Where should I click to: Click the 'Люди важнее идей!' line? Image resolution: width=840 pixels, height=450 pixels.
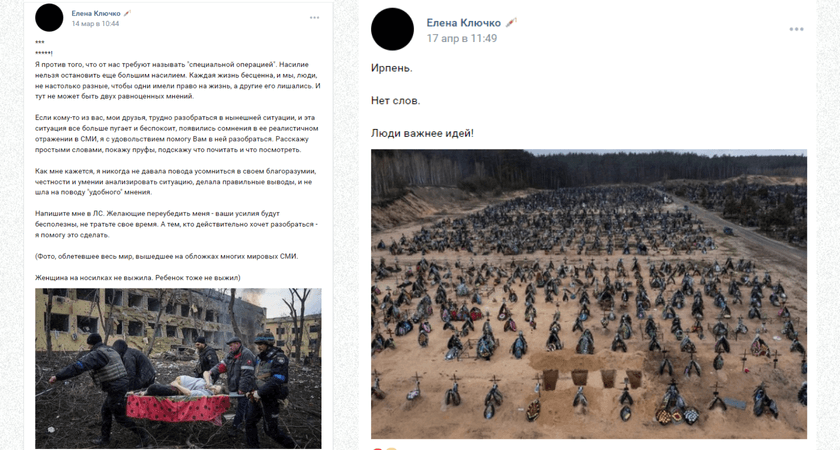tap(422, 133)
